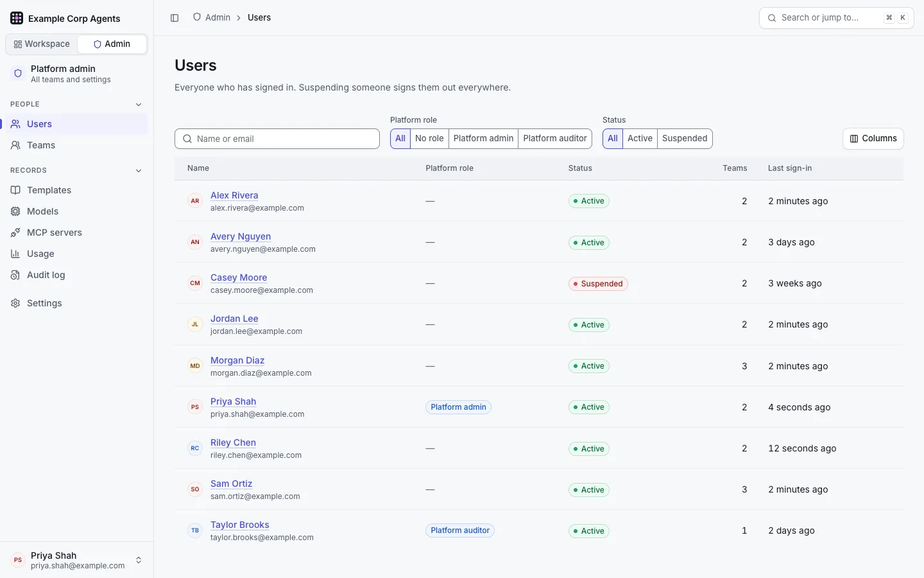Open the account switcher for Priya Shah
Image resolution: width=924 pixels, height=578 pixels.
point(77,560)
